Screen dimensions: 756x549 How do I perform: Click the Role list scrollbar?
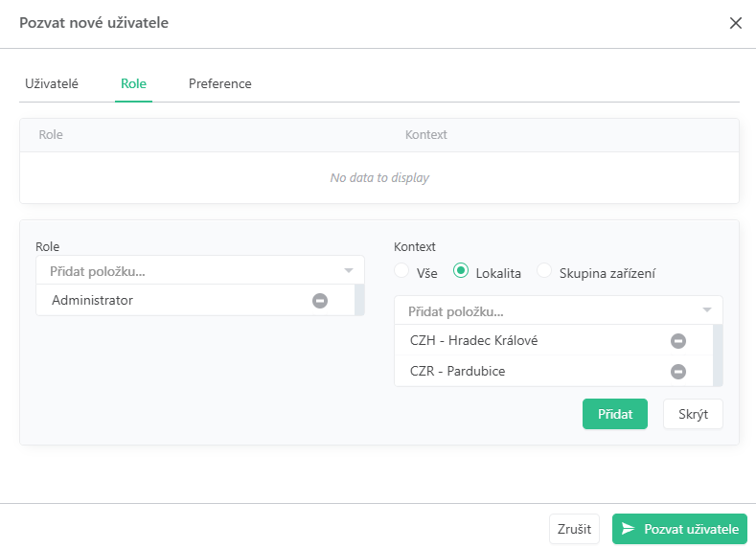359,300
